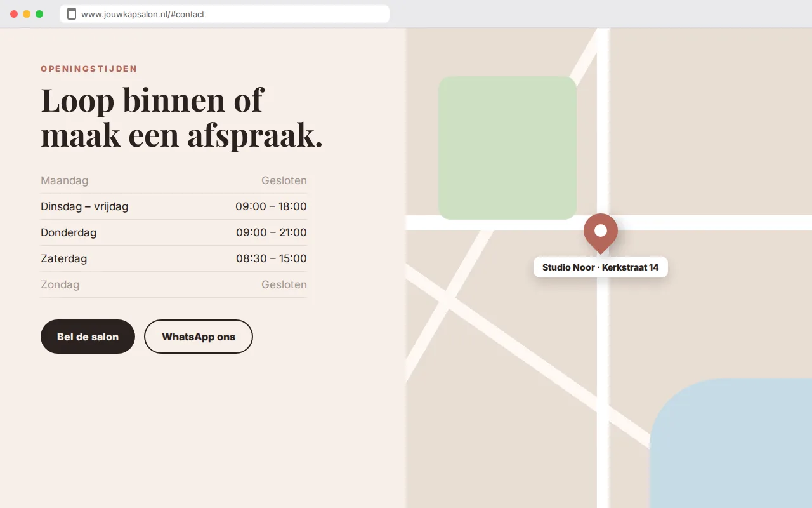The image size is (812, 508).
Task: Select the 'Dinsdag – vrijdag' row label
Action: click(x=84, y=206)
